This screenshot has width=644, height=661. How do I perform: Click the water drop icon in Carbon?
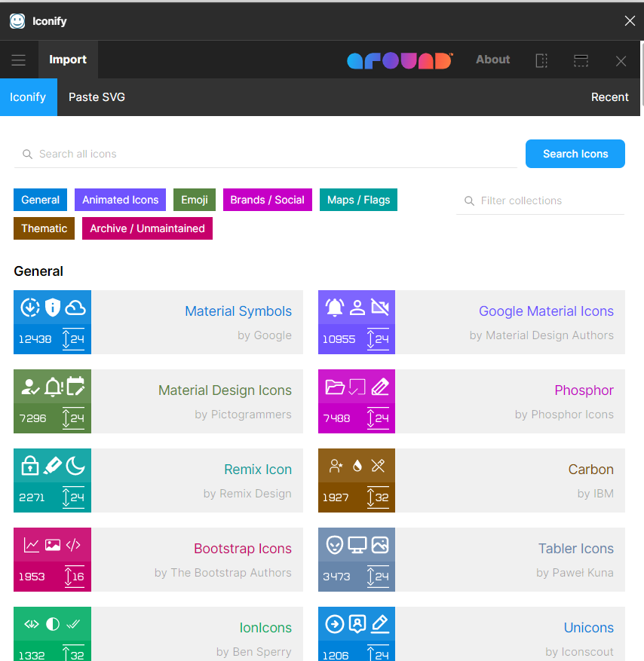pyautogui.click(x=357, y=466)
